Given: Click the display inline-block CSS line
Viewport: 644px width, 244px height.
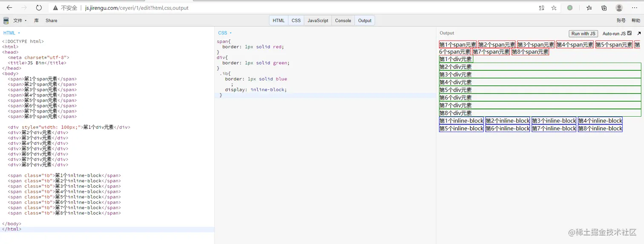Looking at the screenshot, I should [x=256, y=89].
